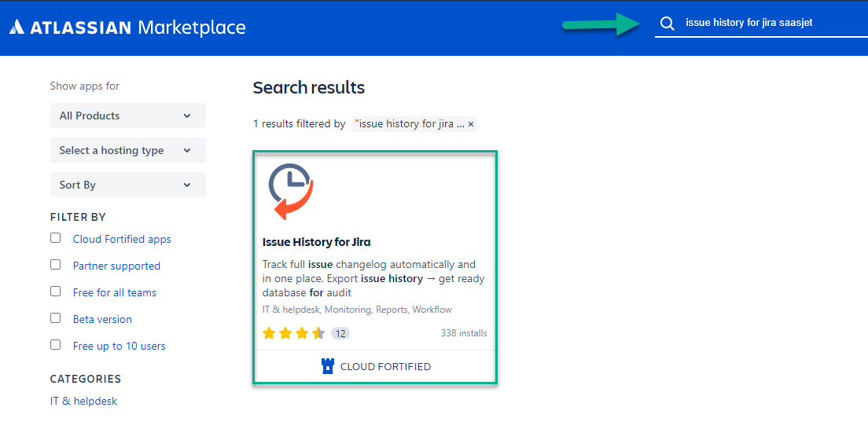
Task: Click into the marketplace search field
Action: tap(755, 23)
